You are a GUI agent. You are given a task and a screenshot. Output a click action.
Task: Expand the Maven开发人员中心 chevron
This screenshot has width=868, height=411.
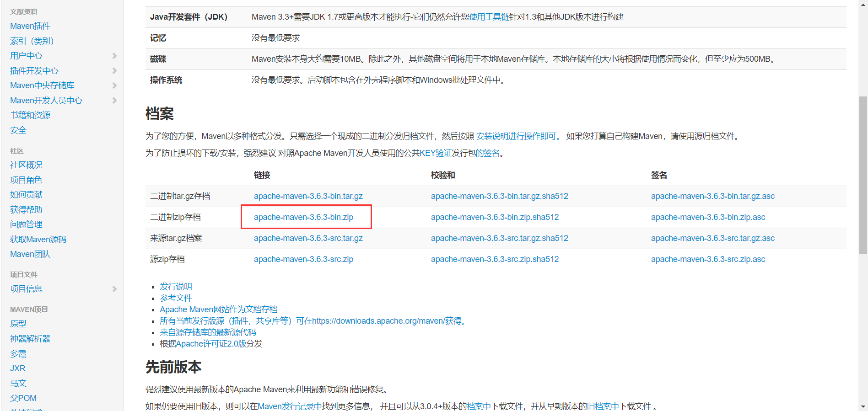coord(114,101)
